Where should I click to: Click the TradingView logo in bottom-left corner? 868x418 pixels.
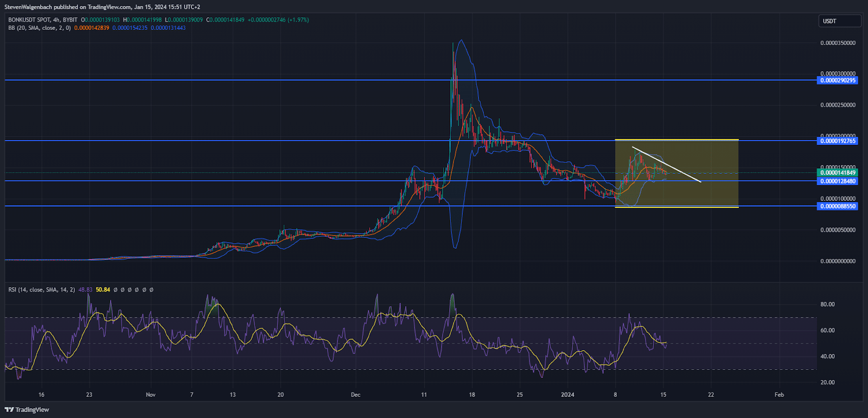pos(27,410)
